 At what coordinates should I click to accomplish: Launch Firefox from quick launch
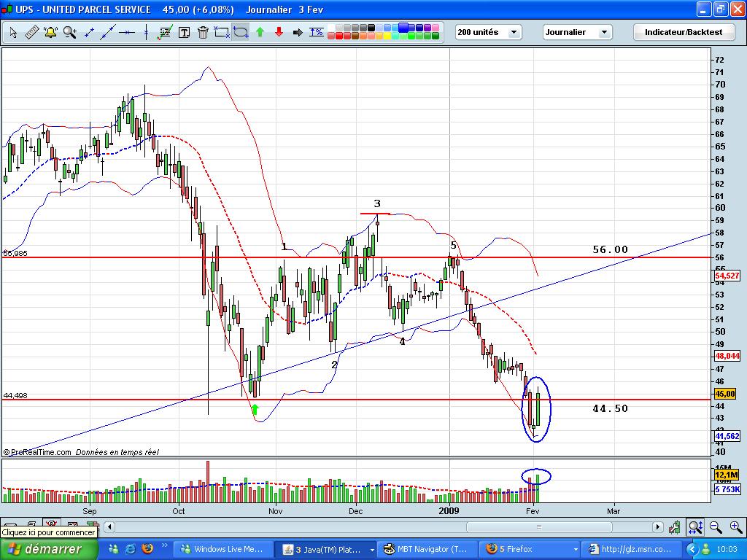pyautogui.click(x=147, y=549)
